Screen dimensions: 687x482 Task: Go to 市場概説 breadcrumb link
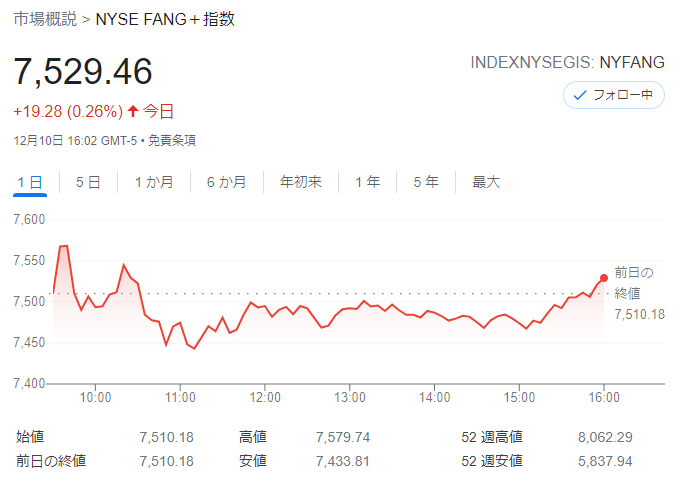(45, 19)
